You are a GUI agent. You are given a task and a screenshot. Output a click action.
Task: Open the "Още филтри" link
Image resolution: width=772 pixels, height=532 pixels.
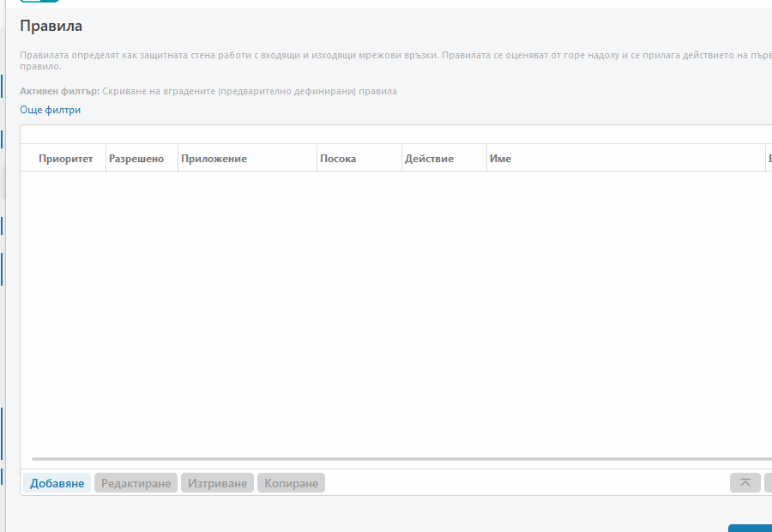[51, 110]
